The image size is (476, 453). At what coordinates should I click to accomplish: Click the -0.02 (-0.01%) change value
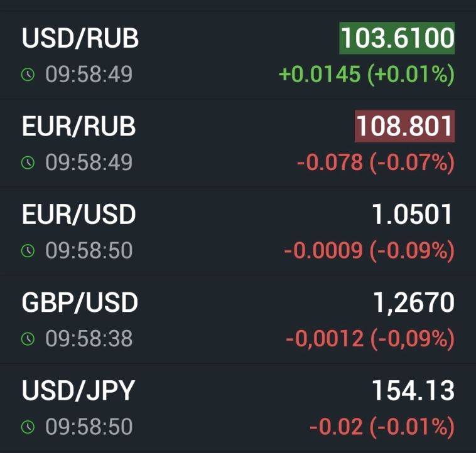point(381,427)
